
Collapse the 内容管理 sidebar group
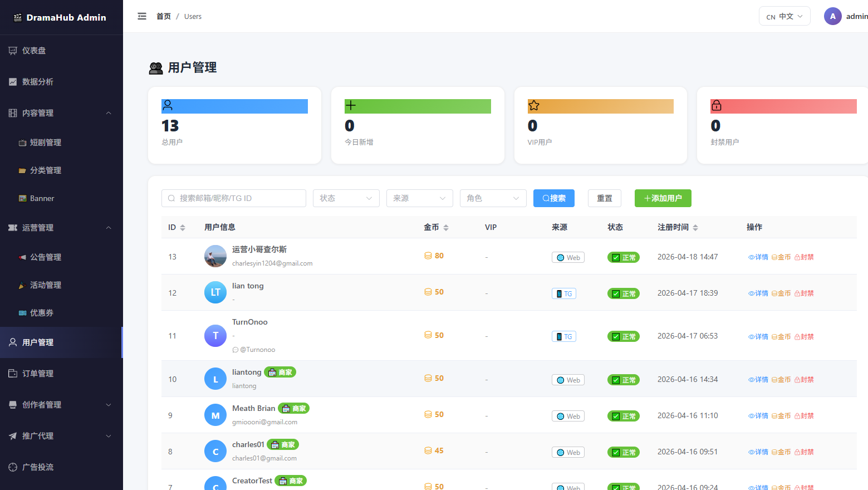tap(61, 113)
